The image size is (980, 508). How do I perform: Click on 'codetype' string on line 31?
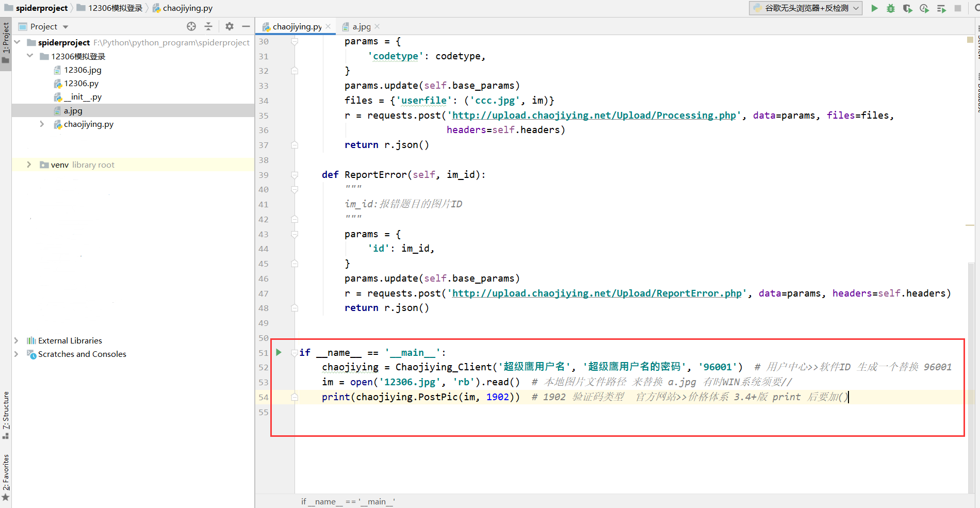[x=396, y=56]
